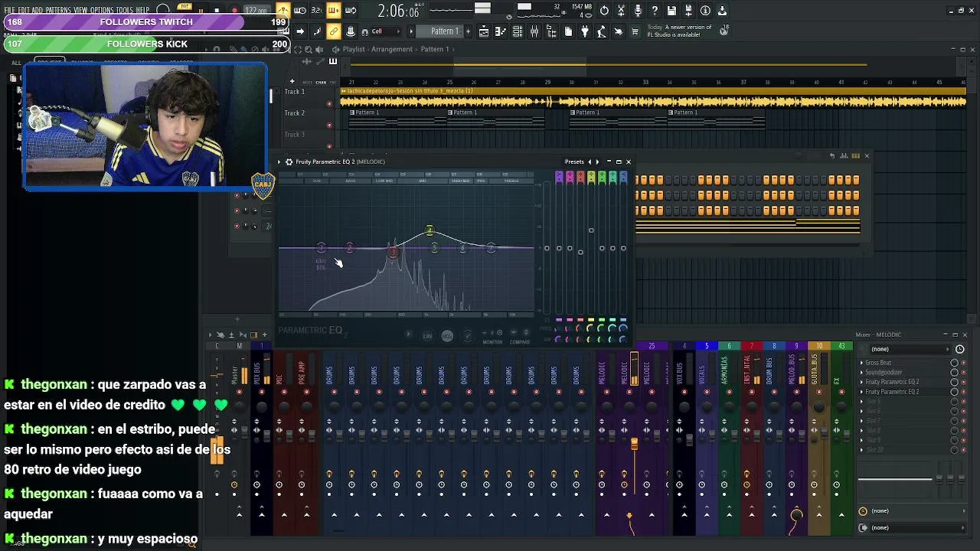This screenshot has width=980, height=551.
Task: Open the Fruity Parametric EQ 2 window options arrow
Action: coord(280,161)
